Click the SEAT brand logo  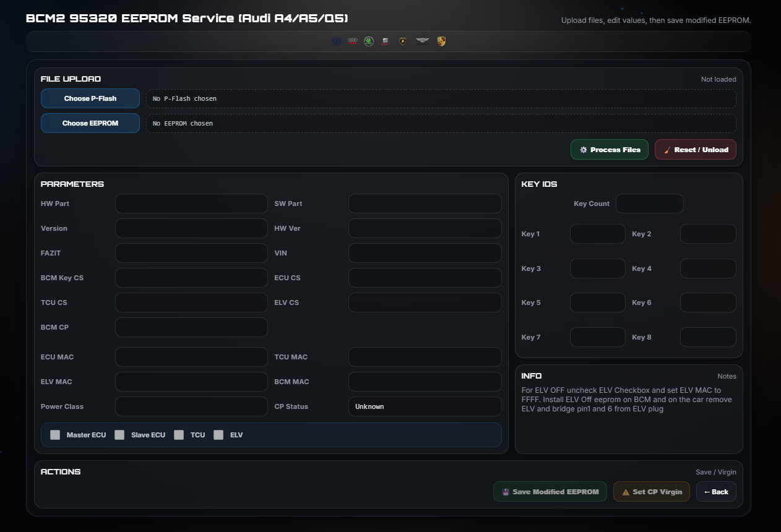[x=386, y=41]
